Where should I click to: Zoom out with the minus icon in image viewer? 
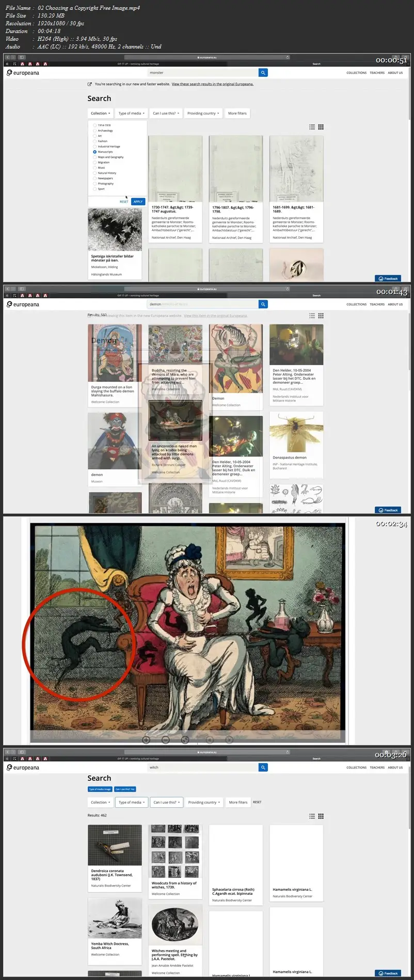coord(166,740)
